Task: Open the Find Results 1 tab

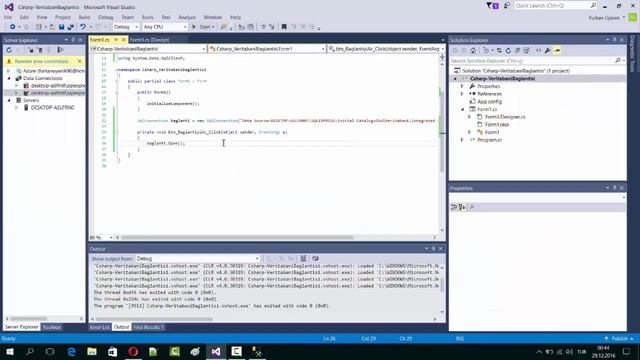Action: [x=149, y=327]
